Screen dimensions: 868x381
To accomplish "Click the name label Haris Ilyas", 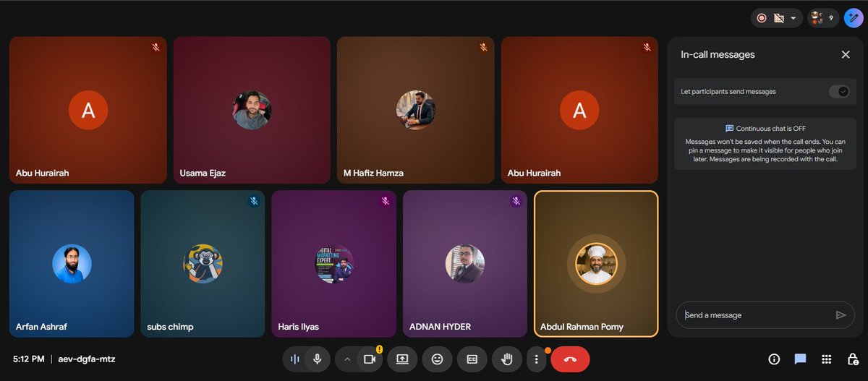I will click(x=298, y=328).
